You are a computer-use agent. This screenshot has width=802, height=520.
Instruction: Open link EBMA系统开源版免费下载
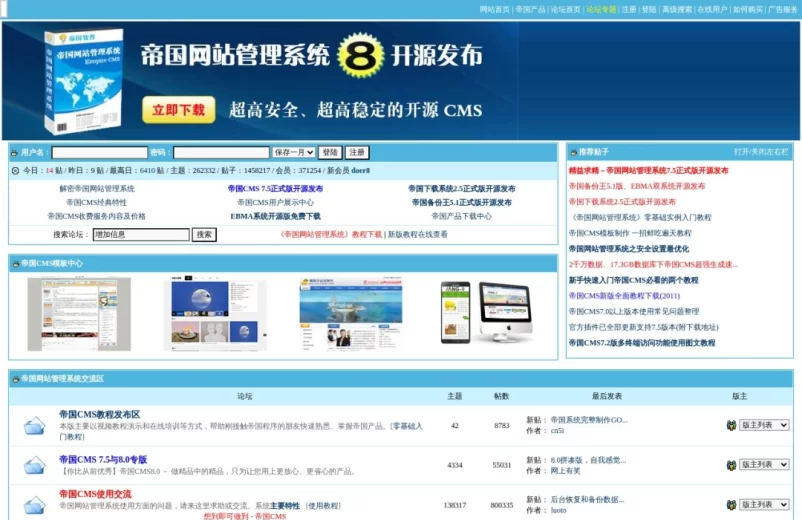[275, 216]
